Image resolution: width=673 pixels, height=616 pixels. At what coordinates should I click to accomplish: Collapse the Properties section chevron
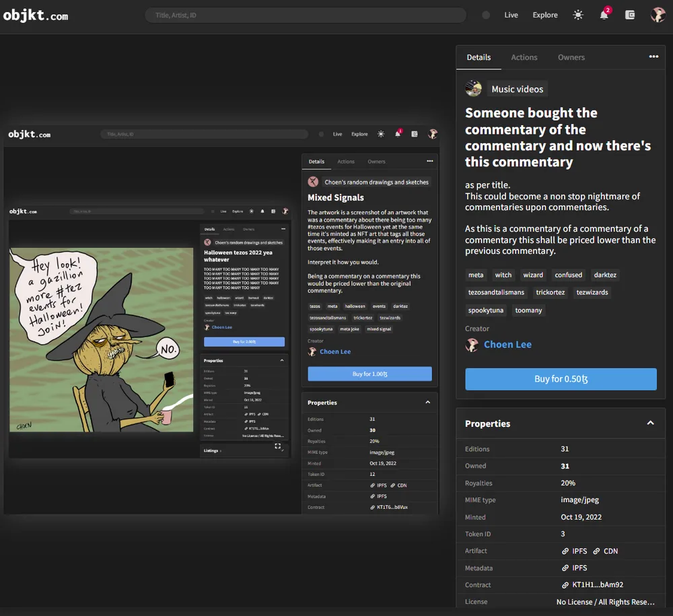coord(650,423)
